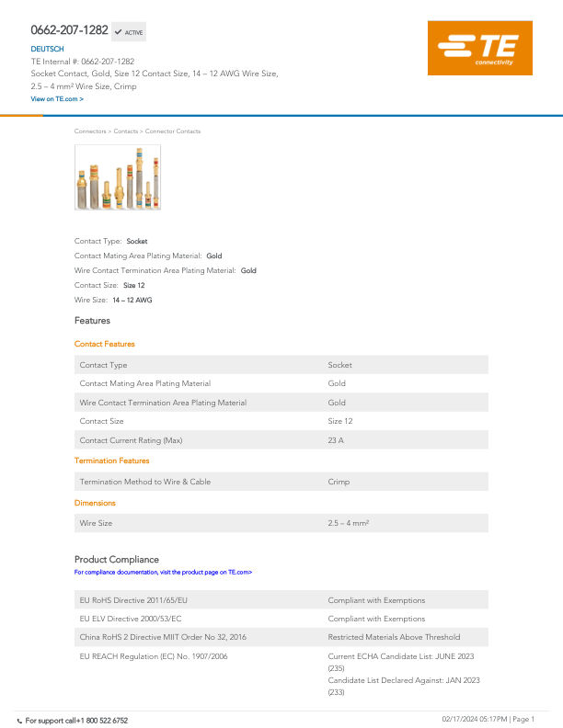Click the EU ELV Directive 2000/53/EC row

pos(281,619)
